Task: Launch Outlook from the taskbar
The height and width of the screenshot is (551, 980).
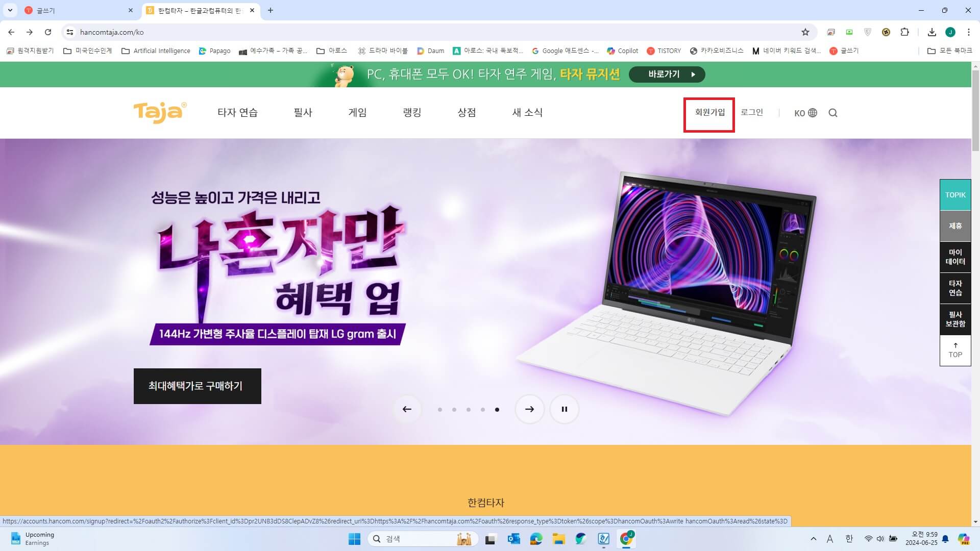Action: (x=513, y=539)
